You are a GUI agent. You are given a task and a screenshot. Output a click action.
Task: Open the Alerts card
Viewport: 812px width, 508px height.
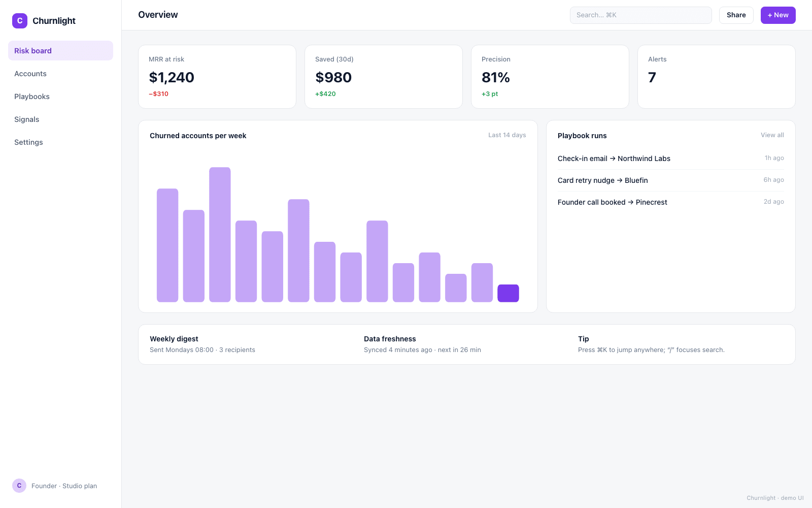point(717,77)
